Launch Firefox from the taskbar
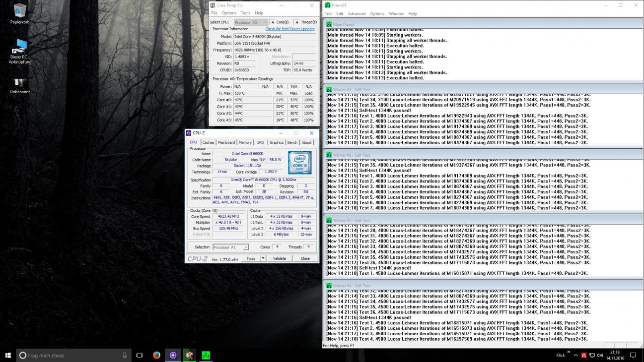The image size is (644, 362). click(156, 355)
